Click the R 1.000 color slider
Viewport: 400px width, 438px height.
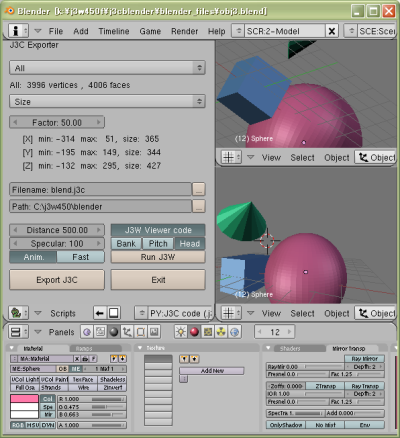point(92,399)
